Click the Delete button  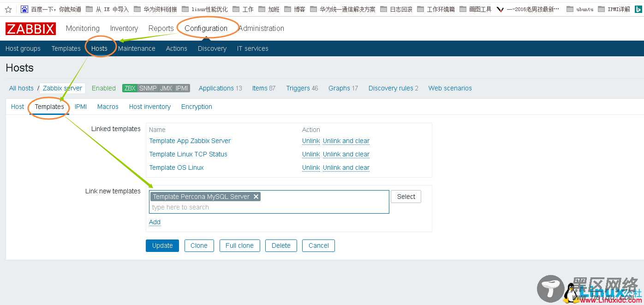pyautogui.click(x=281, y=245)
